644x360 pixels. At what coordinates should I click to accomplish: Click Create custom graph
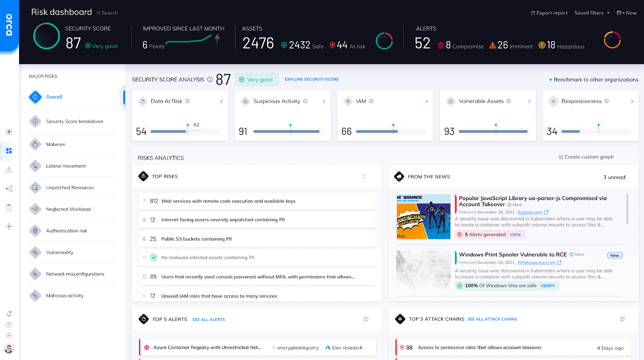[586, 157]
